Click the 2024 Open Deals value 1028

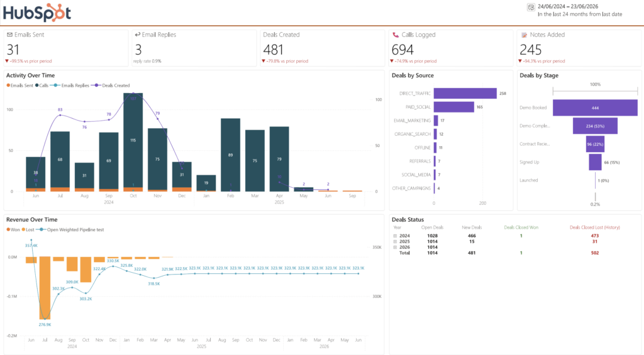432,236
